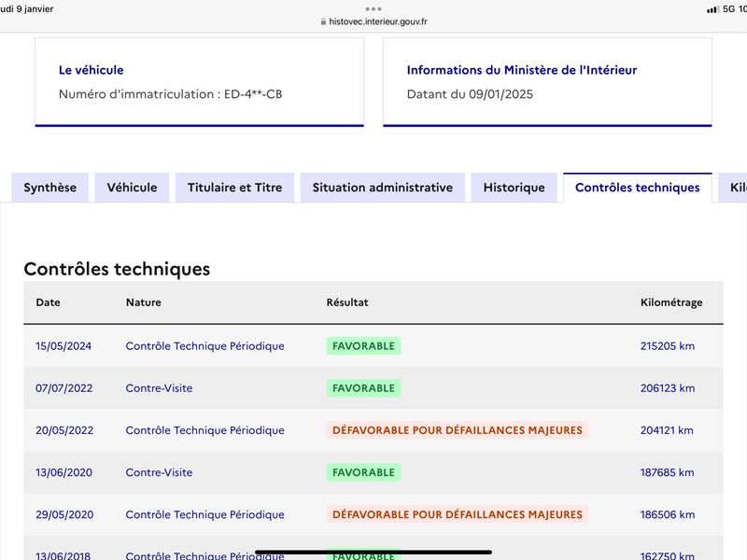This screenshot has width=747, height=560.
Task: Click the Résultat column header
Action: 347,302
